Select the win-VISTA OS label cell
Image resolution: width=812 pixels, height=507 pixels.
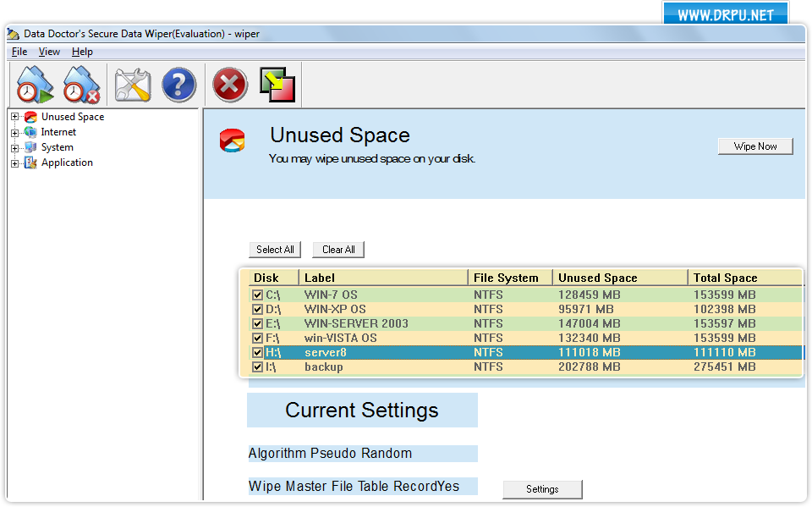[x=341, y=338]
